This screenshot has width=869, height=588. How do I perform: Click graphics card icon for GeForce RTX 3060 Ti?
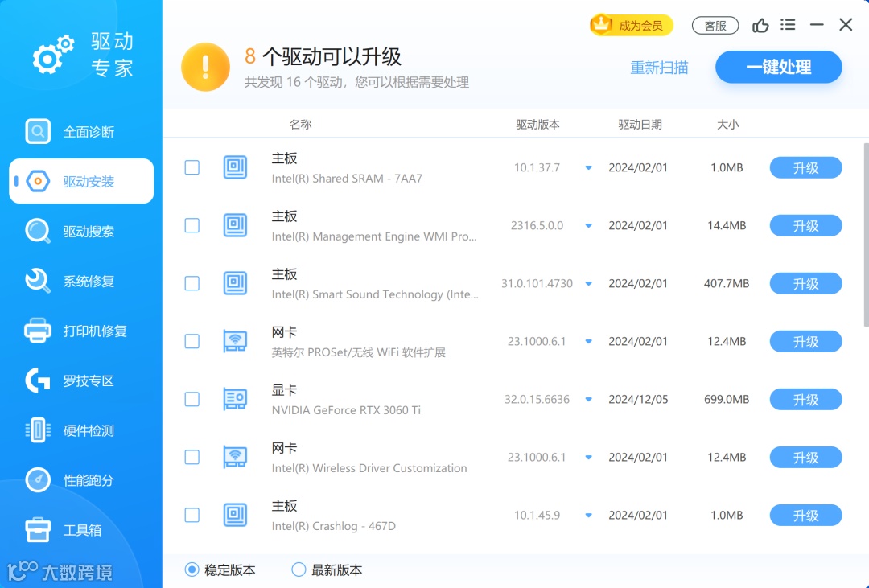tap(235, 399)
